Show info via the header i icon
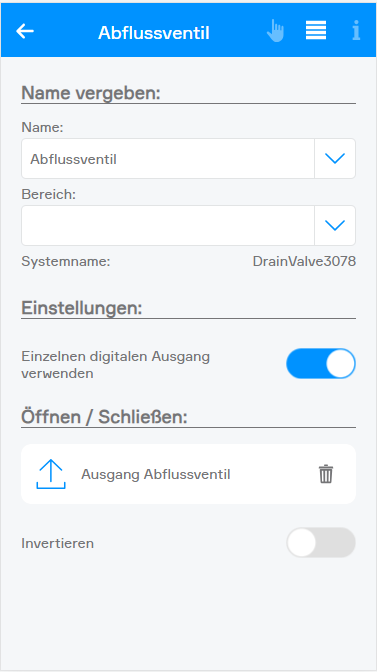This screenshot has width=377, height=672. point(356,31)
